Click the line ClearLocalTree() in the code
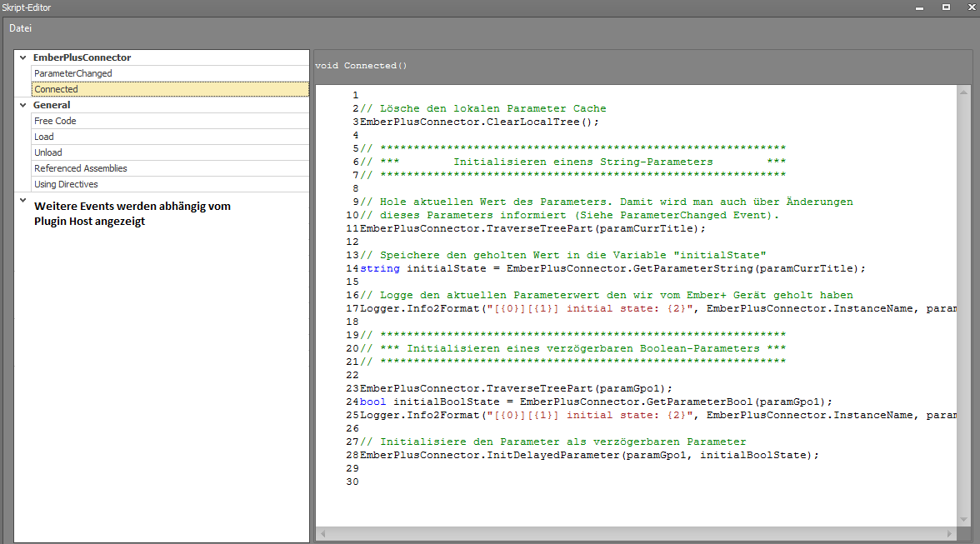The width and height of the screenshot is (980, 544). tap(479, 122)
